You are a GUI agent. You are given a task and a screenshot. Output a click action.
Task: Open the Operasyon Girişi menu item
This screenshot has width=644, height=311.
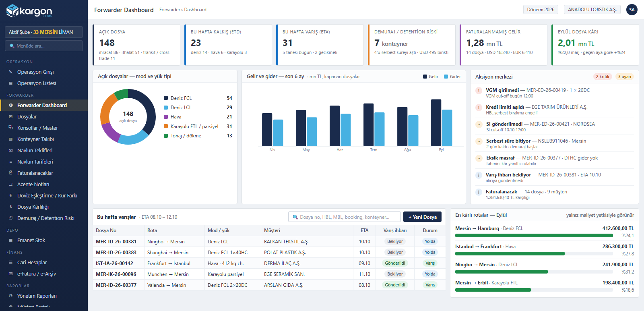coord(44,72)
